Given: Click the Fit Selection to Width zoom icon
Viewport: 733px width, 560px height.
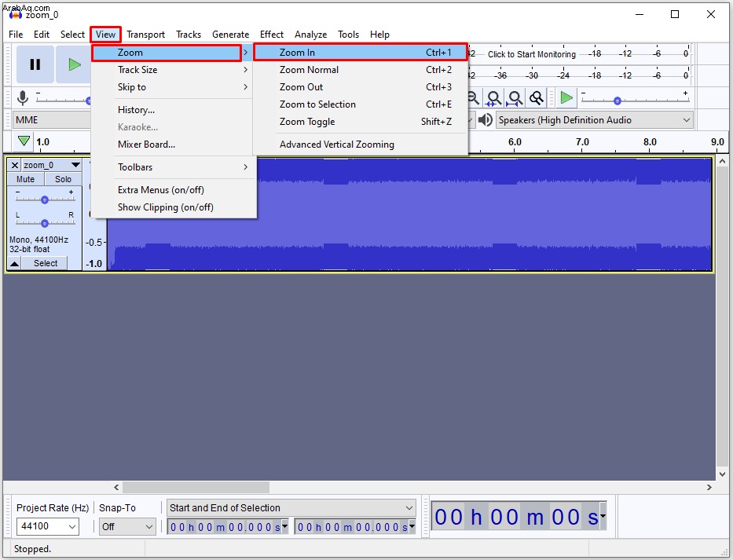Looking at the screenshot, I should point(493,97).
